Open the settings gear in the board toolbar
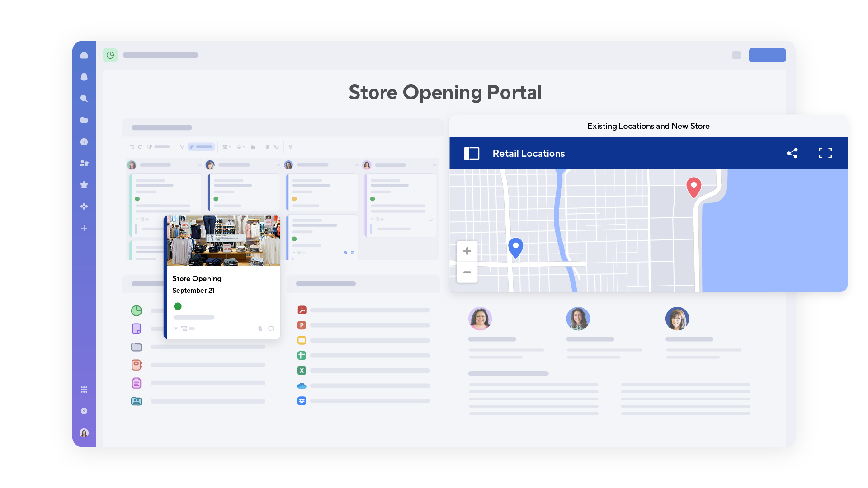 pos(291,147)
